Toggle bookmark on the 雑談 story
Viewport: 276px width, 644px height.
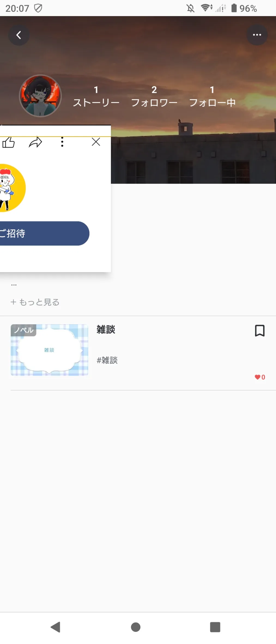click(x=260, y=330)
